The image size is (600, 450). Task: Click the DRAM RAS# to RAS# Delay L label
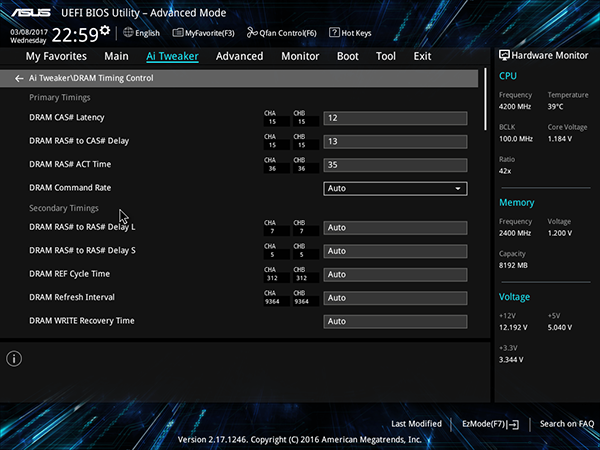point(82,227)
